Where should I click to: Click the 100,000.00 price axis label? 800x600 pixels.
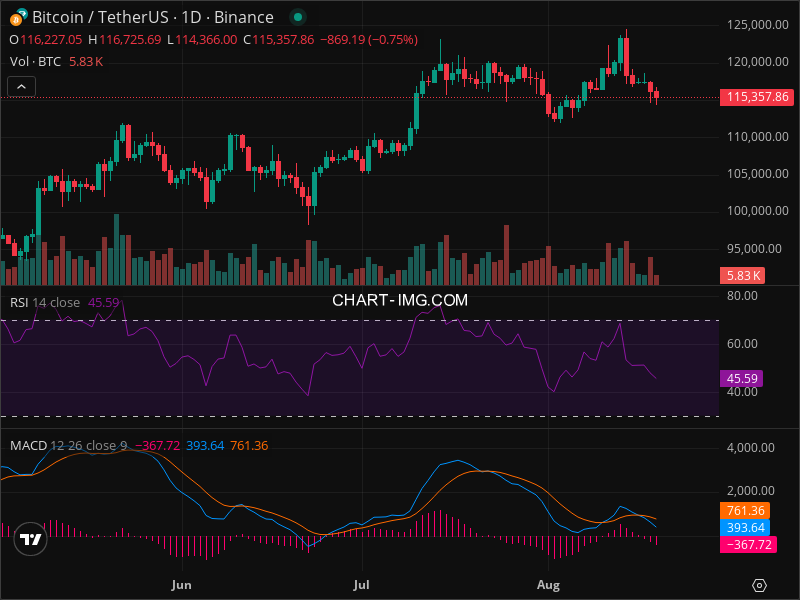click(x=758, y=211)
